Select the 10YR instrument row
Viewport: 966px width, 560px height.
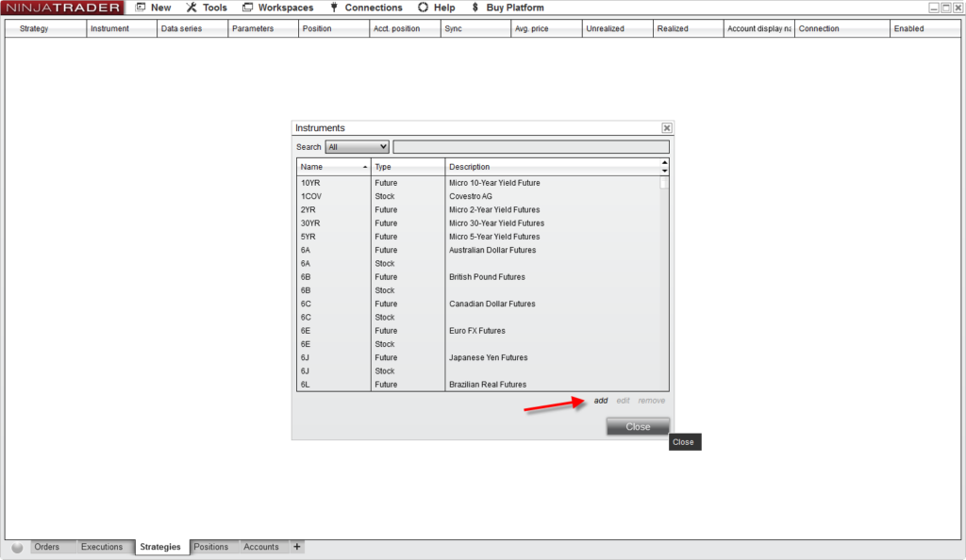(478, 183)
